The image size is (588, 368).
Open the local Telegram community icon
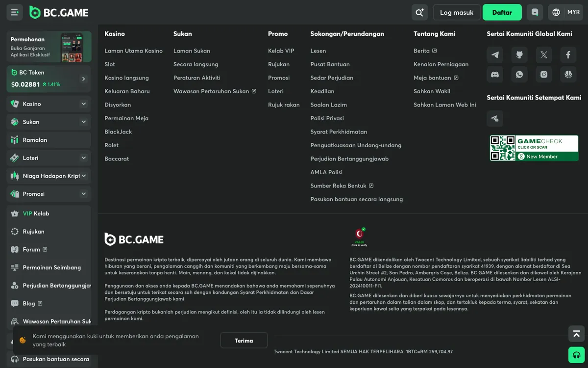[x=495, y=118]
